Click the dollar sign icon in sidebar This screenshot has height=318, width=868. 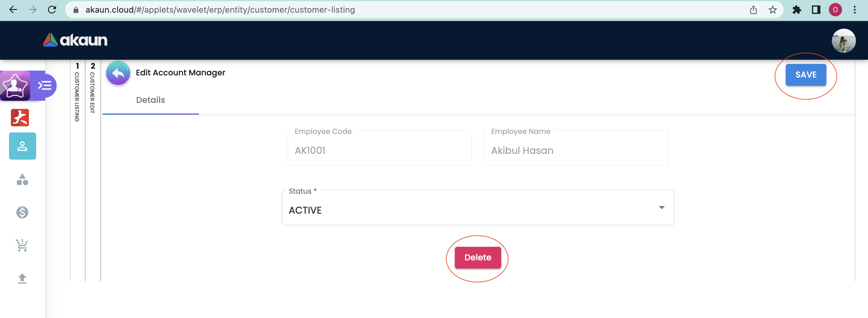[x=22, y=212]
